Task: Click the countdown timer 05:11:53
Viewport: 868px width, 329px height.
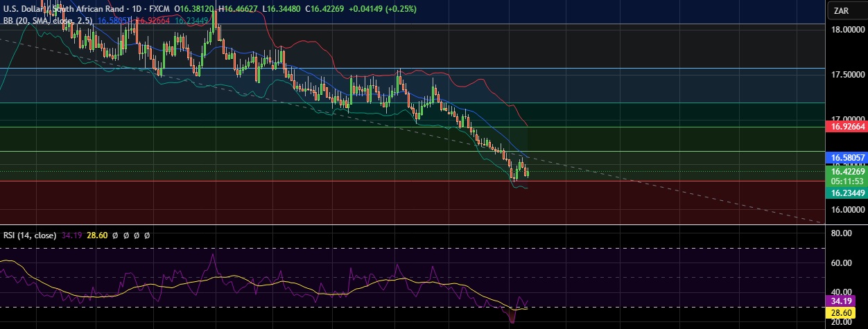Action: (848, 181)
